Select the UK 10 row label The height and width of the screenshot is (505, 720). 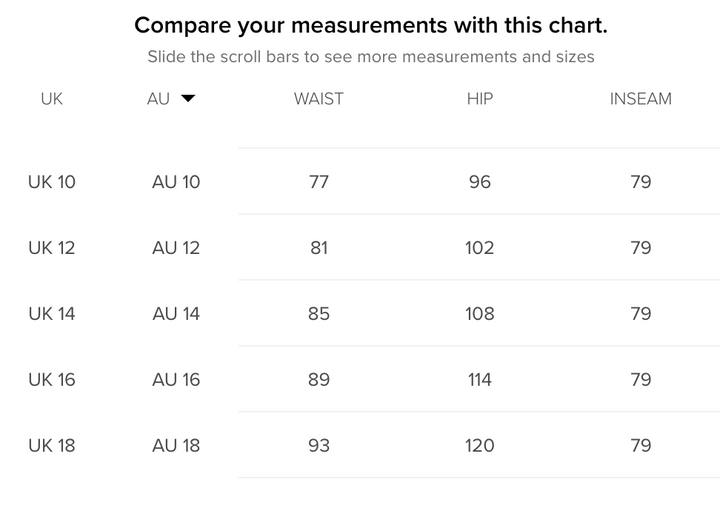[x=52, y=182]
